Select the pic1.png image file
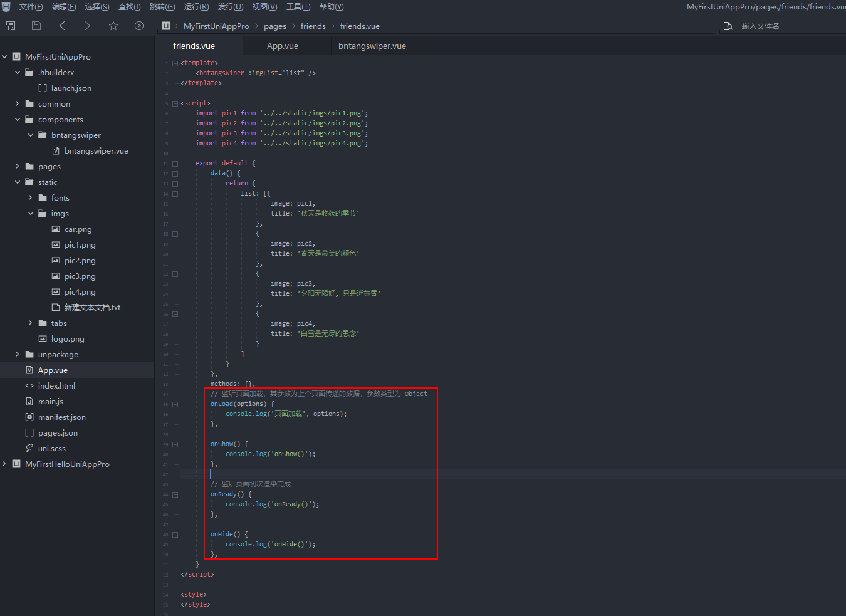This screenshot has width=846, height=616. [80, 245]
